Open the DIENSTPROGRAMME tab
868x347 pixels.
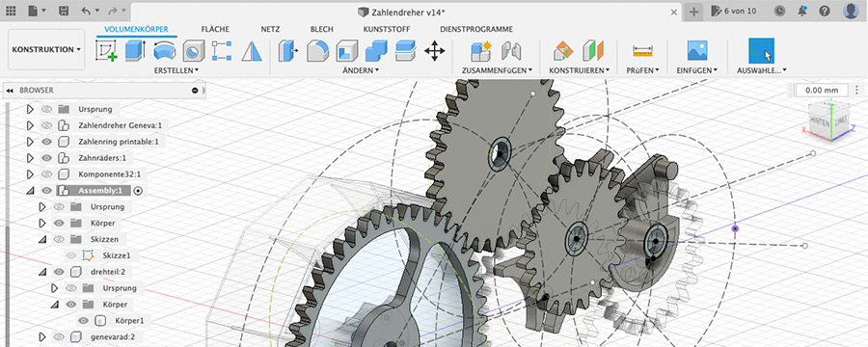pos(476,29)
